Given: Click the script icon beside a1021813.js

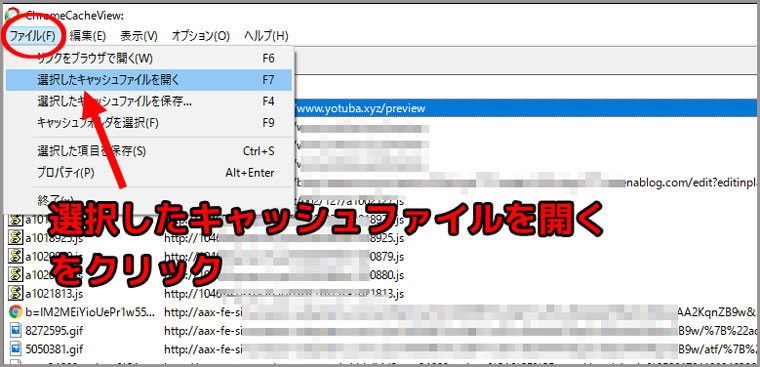Looking at the screenshot, I should 16,293.
